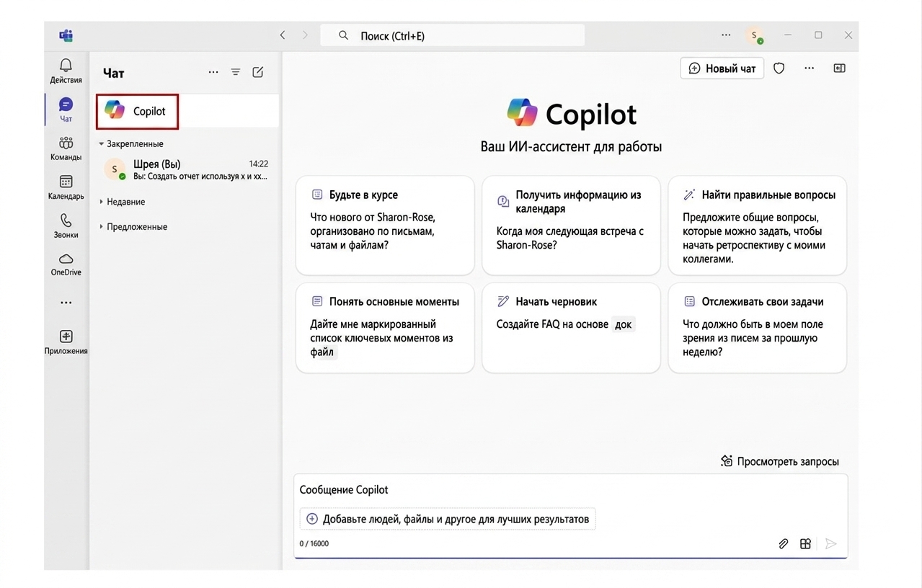This screenshot has width=922, height=588.
Task: Click the Teams logo in title bar
Action: (x=66, y=35)
